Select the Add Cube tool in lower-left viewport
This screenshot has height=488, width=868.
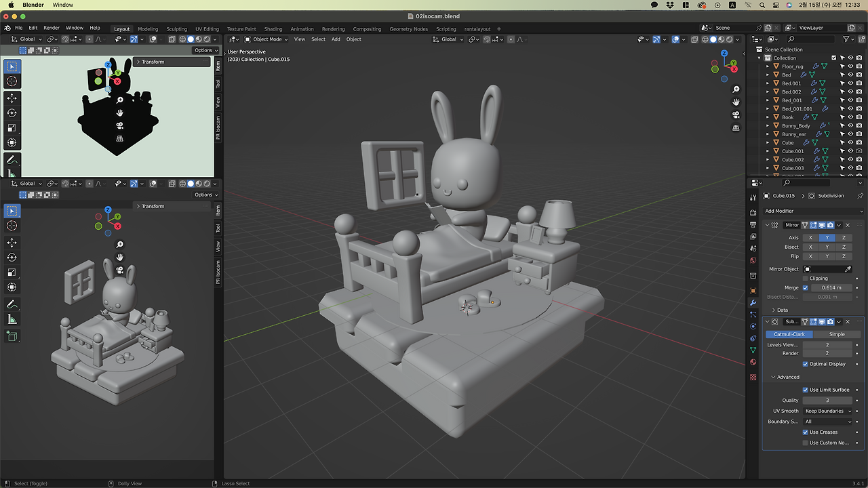12,335
